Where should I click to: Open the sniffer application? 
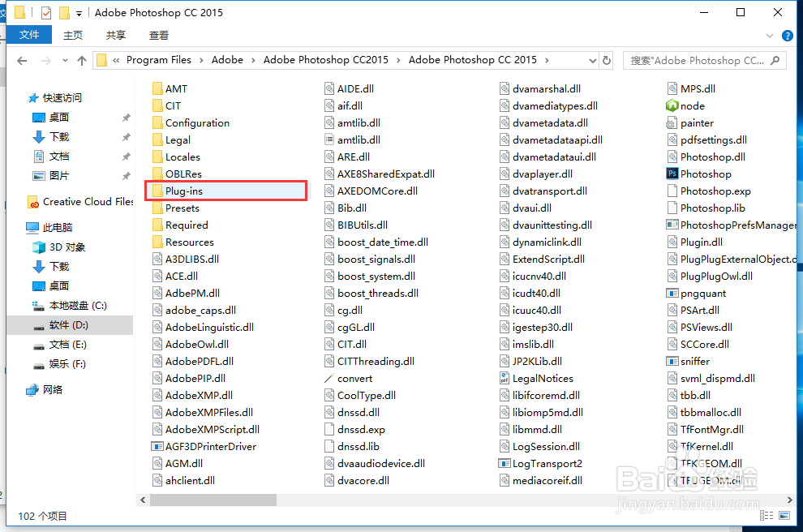pos(688,362)
